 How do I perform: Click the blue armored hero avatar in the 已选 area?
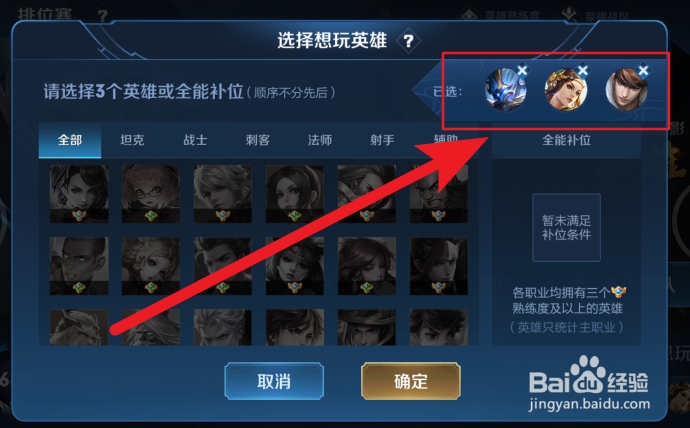[x=505, y=90]
